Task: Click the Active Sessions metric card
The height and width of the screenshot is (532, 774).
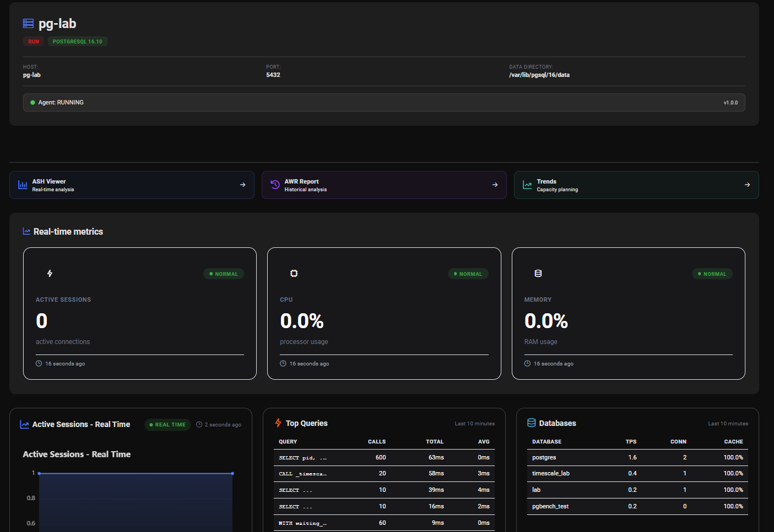Action: 140,313
